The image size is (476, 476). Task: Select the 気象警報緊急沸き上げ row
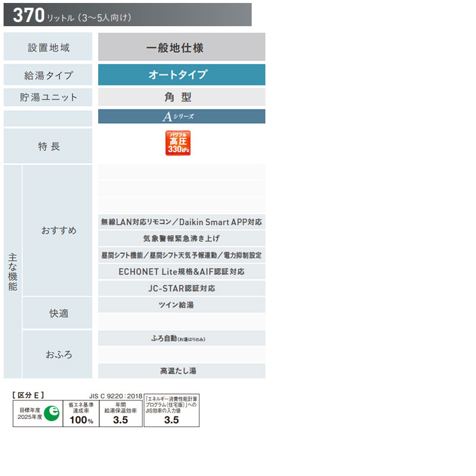pos(181,239)
